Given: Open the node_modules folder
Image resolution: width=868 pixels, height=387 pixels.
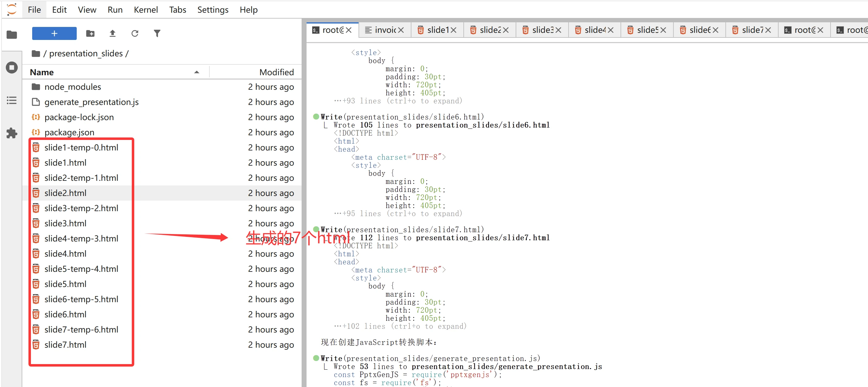Looking at the screenshot, I should [x=72, y=87].
